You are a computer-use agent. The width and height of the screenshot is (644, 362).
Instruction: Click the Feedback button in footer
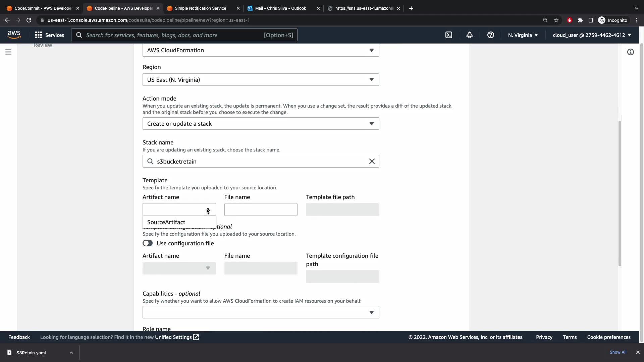click(x=19, y=337)
